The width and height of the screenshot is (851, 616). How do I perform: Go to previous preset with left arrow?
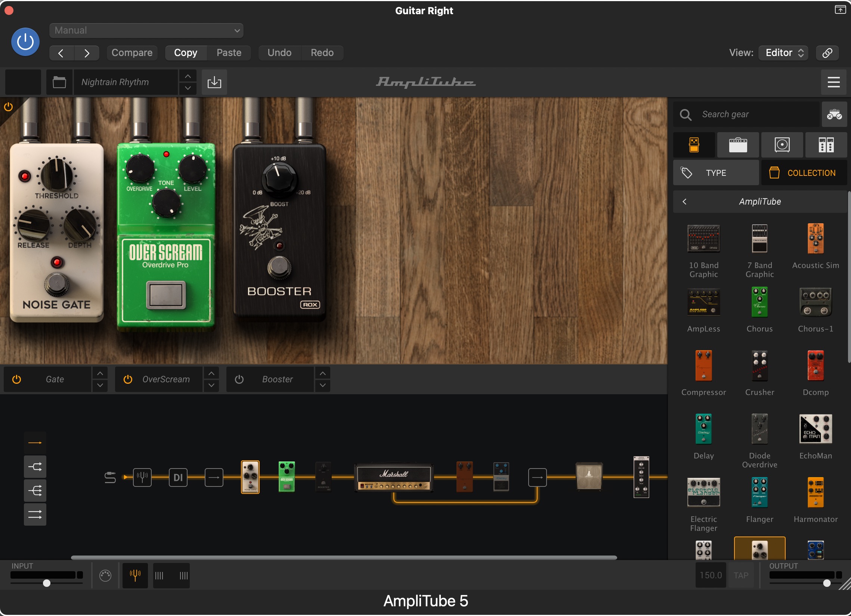point(61,53)
